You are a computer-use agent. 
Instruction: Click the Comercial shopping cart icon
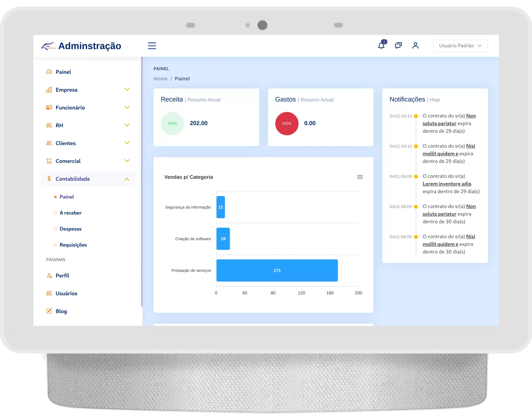(49, 161)
